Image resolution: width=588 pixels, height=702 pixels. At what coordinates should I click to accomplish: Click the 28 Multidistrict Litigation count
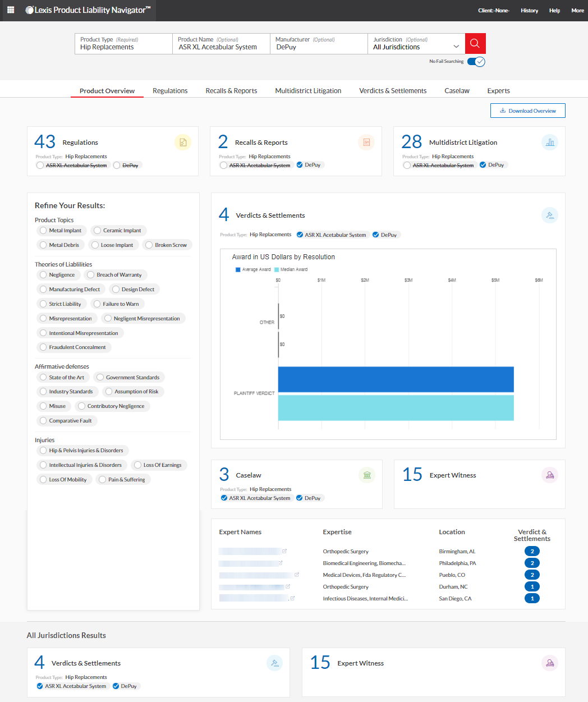coord(412,141)
